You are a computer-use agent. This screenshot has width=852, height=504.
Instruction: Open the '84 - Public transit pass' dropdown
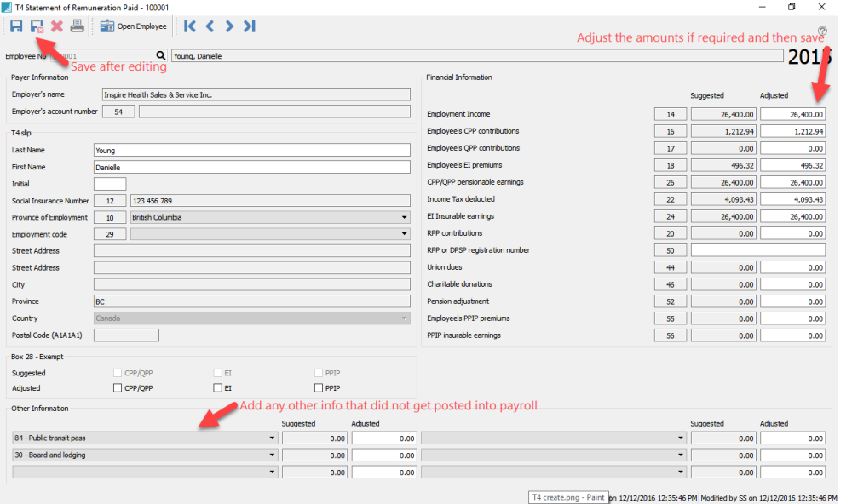point(272,437)
